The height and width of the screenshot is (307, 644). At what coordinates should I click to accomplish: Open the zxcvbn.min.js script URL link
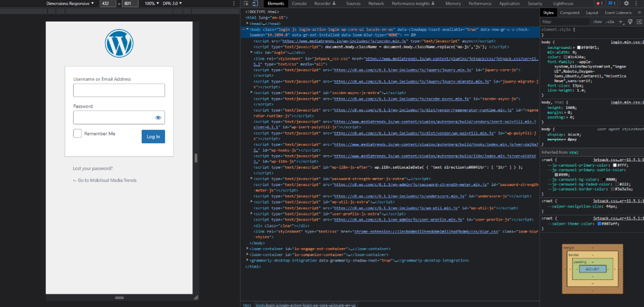345,41
